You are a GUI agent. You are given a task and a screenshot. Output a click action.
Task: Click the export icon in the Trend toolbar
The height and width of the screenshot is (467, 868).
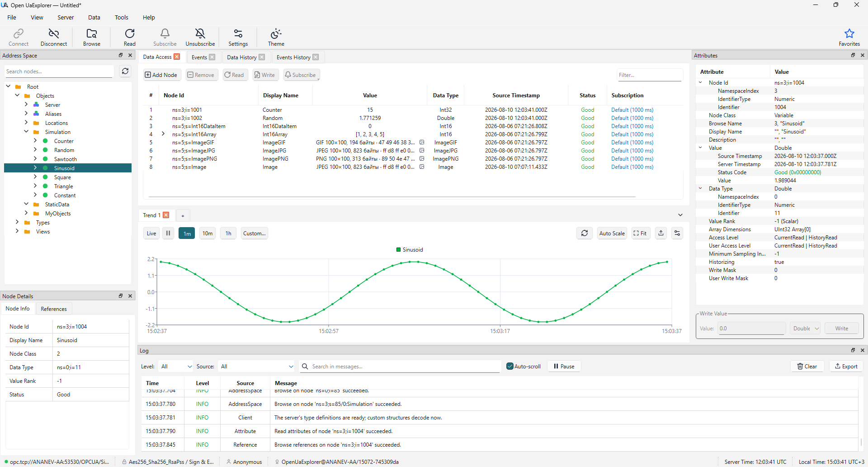661,233
